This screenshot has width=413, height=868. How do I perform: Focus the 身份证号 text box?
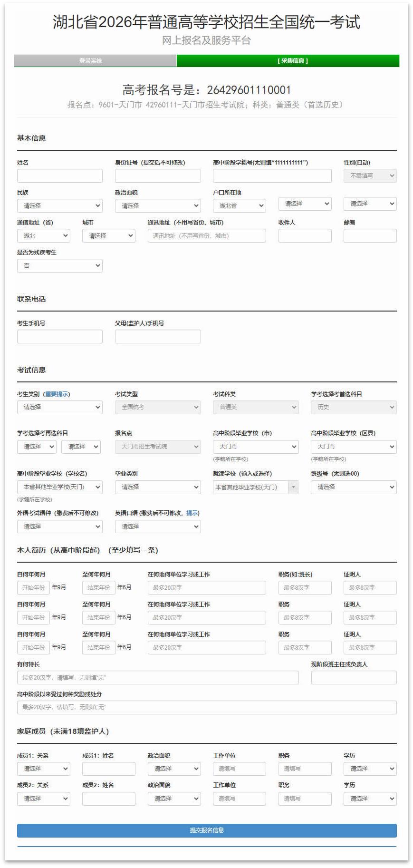pyautogui.click(x=157, y=176)
